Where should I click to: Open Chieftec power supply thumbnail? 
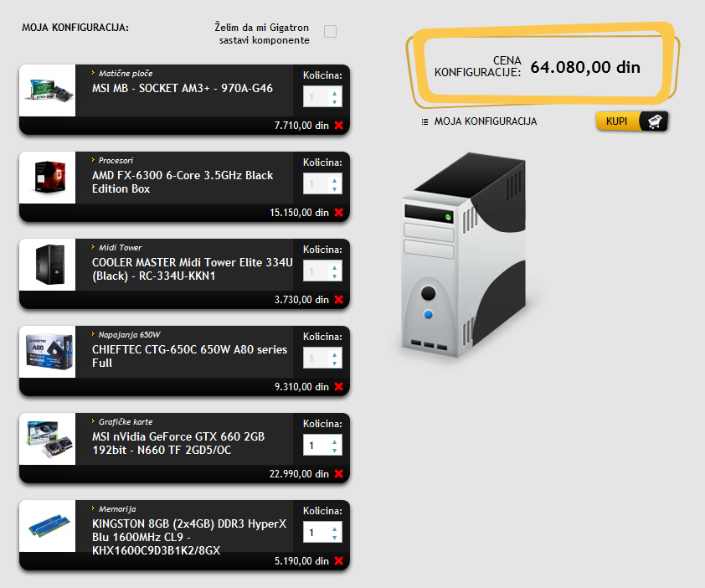(x=47, y=352)
